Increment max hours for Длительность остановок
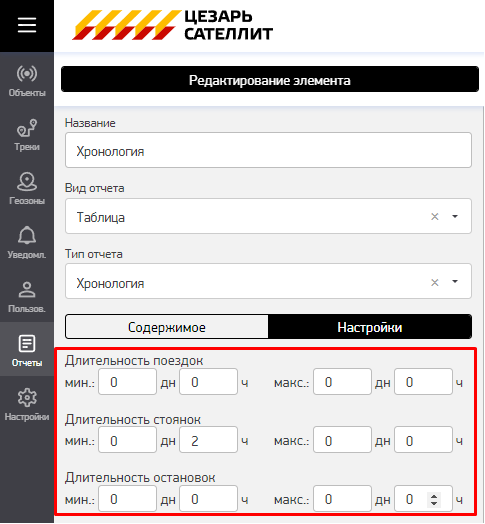Image resolution: width=485 pixels, height=524 pixels. click(434, 496)
